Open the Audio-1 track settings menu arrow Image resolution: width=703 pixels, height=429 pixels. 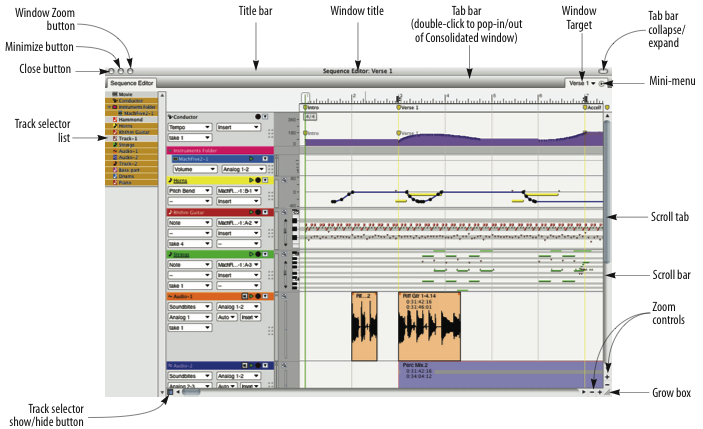click(x=265, y=296)
